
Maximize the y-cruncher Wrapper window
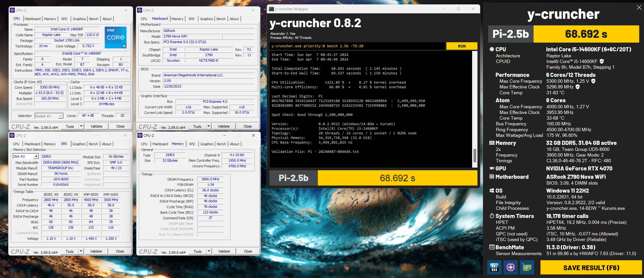(458, 9)
